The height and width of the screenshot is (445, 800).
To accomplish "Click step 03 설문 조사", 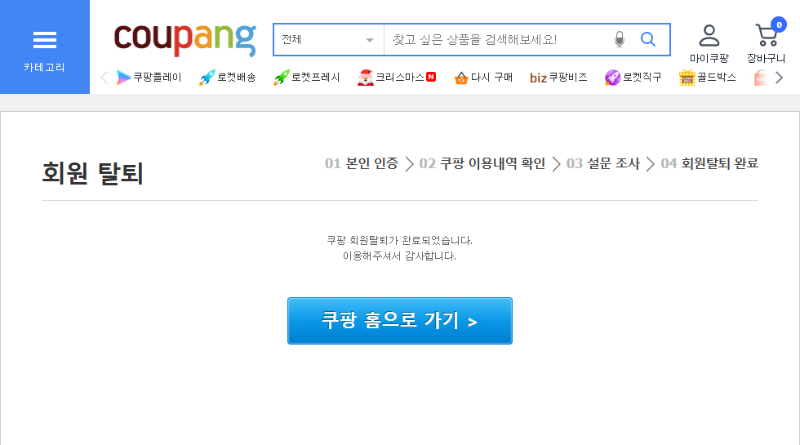I will point(603,163).
